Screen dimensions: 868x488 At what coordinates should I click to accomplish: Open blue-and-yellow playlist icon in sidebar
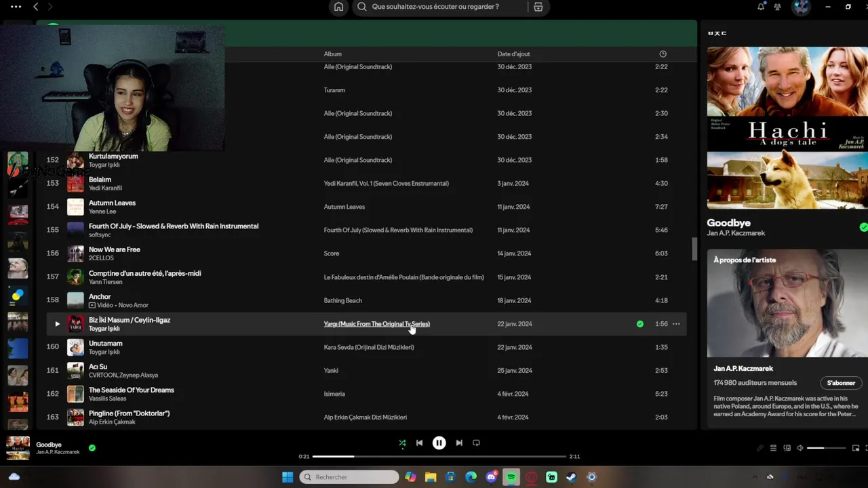(18, 297)
